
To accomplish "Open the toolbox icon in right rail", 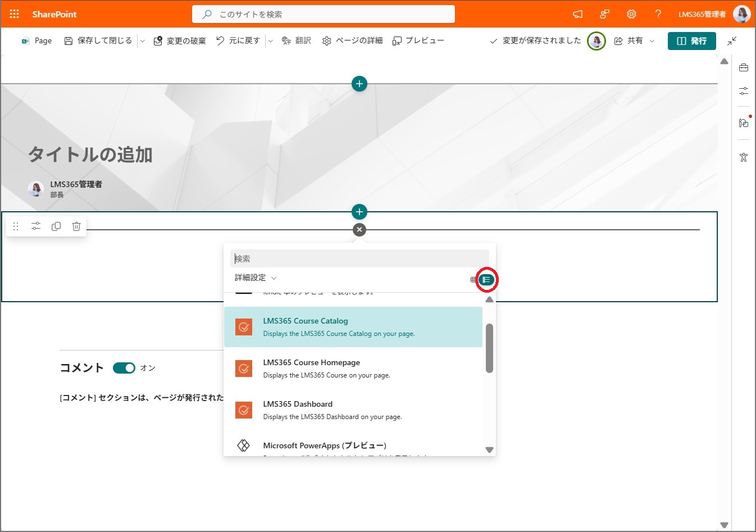I will click(744, 67).
